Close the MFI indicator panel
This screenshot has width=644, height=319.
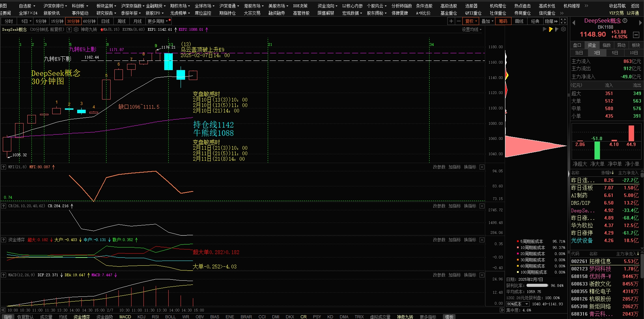pyautogui.click(x=482, y=167)
